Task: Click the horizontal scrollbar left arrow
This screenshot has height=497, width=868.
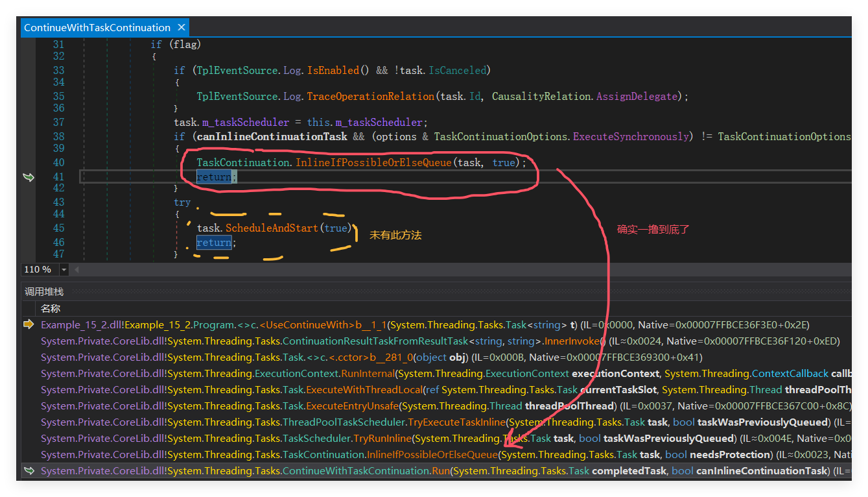Action: [x=78, y=269]
